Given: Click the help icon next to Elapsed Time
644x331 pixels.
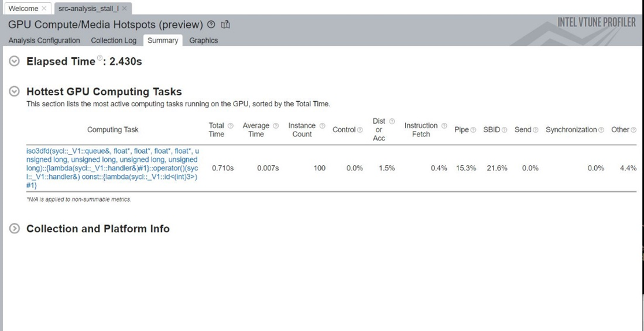Looking at the screenshot, I should 100,58.
